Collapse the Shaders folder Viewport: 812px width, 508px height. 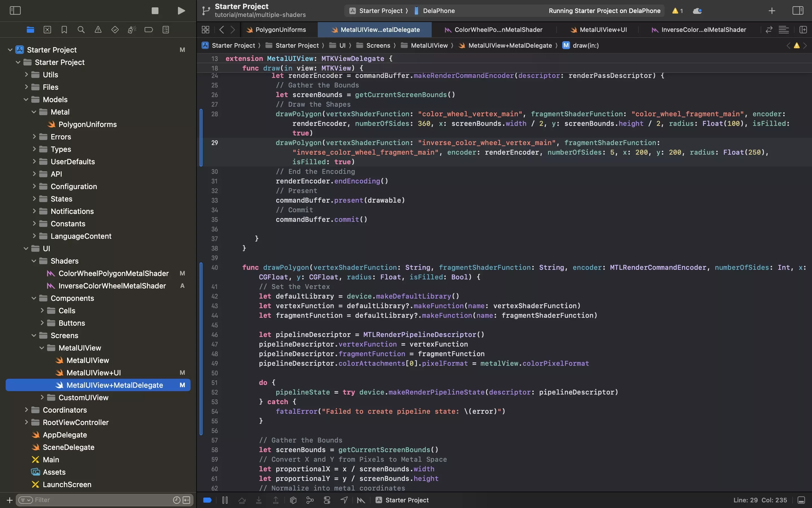click(x=34, y=261)
